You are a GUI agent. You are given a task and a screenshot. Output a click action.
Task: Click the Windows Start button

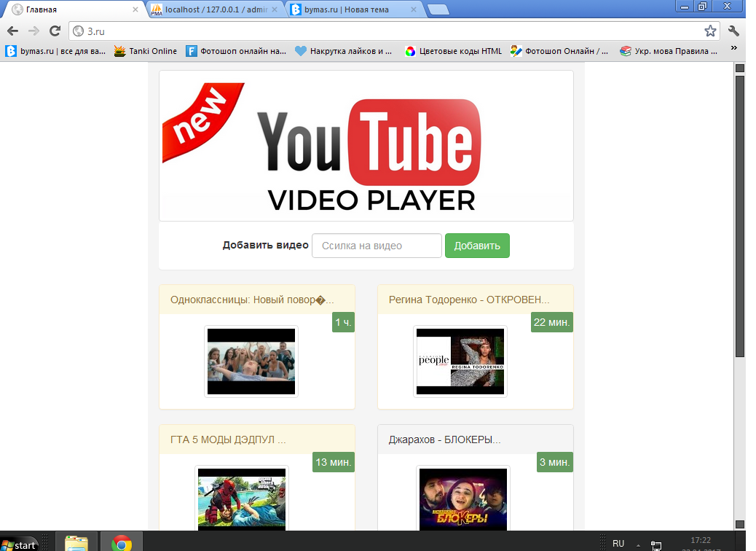pos(20,544)
